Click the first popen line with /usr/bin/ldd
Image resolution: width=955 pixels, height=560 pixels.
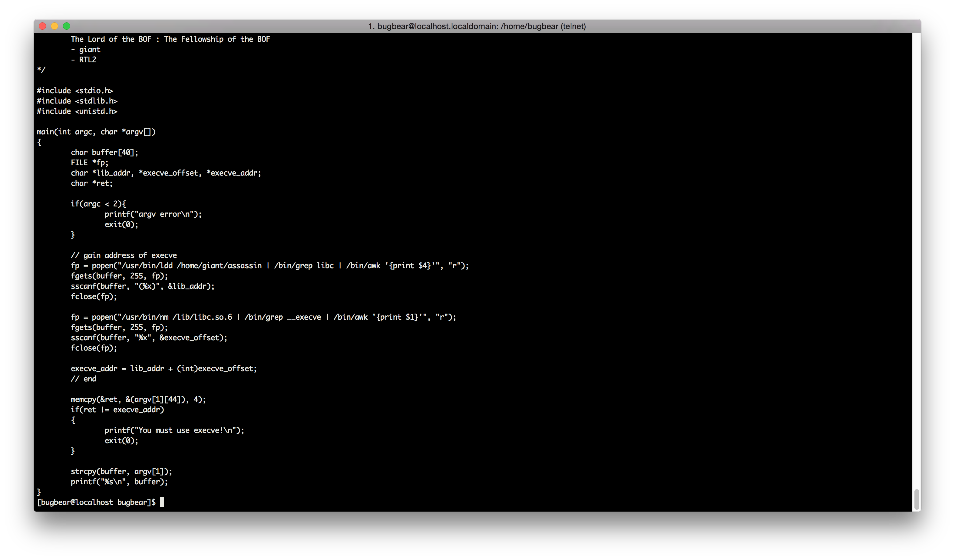[269, 265]
